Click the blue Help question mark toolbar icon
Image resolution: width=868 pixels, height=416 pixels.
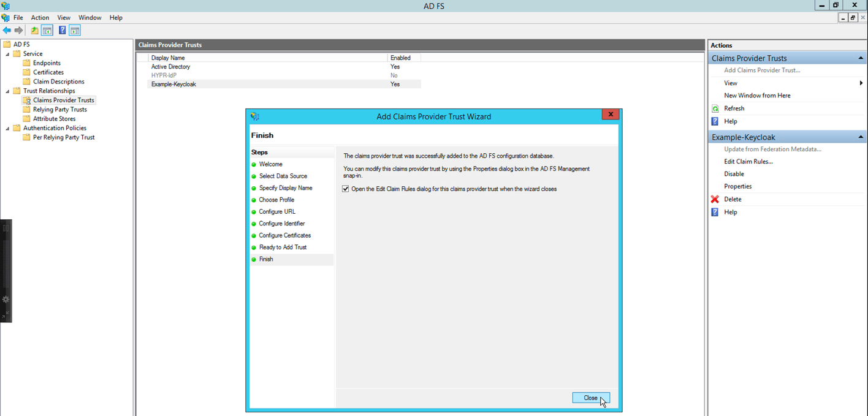[x=62, y=30]
